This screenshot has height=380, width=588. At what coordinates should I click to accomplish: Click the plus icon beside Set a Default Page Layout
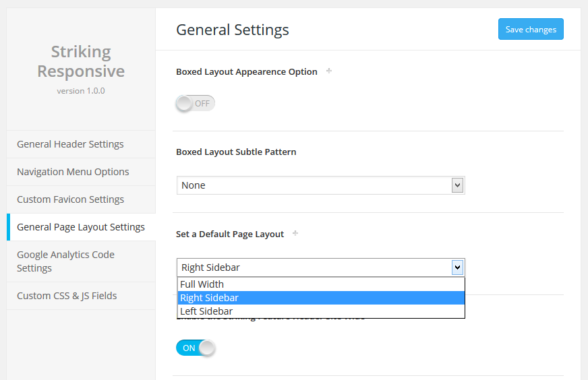(x=295, y=233)
